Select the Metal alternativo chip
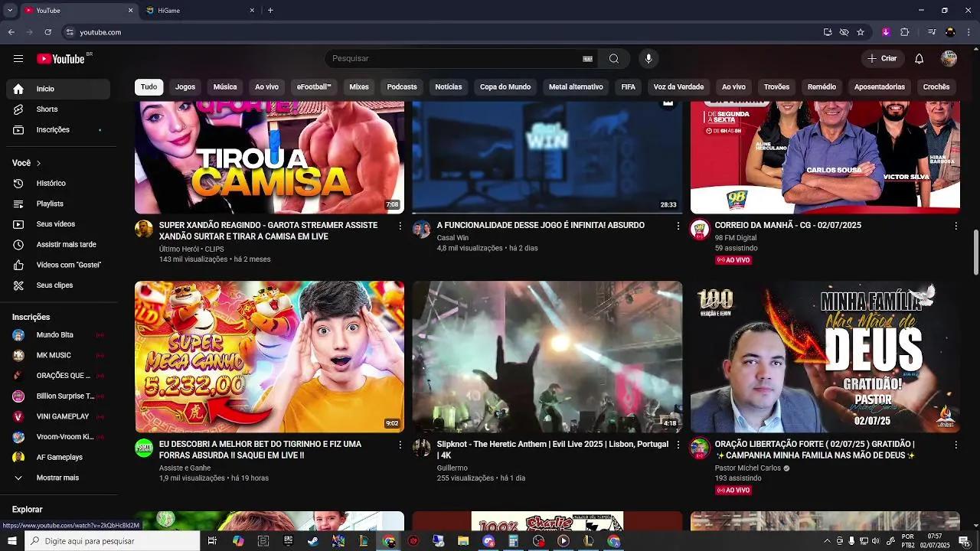 [576, 87]
